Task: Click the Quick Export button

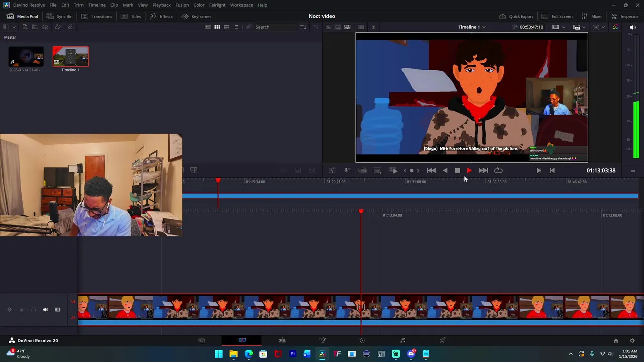Action: tap(516, 16)
